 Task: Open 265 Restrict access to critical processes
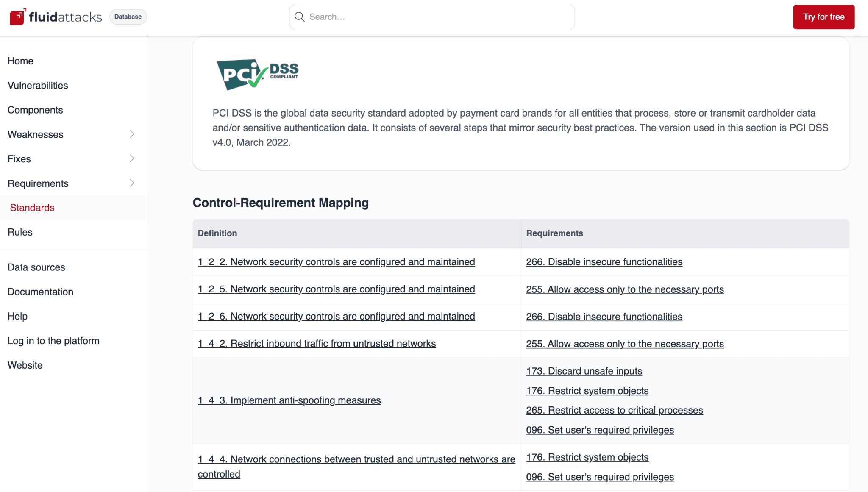pos(615,410)
